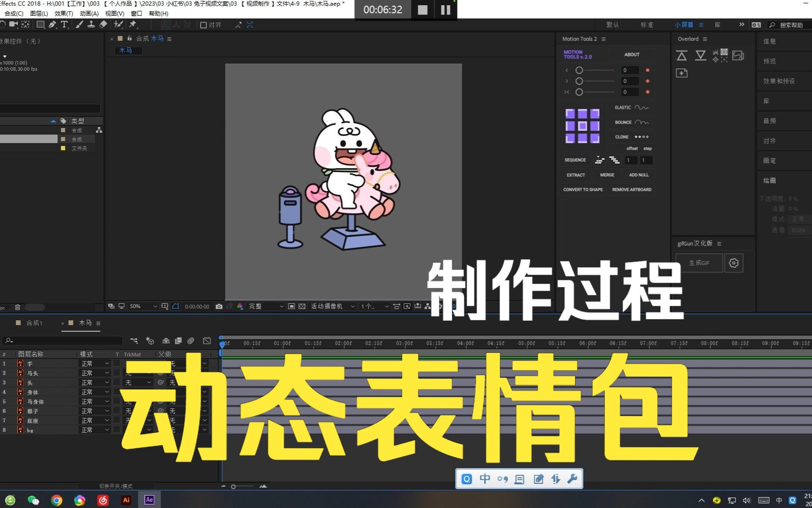Open Chrome from the taskbar
Screen dimensions: 812x508
56,500
